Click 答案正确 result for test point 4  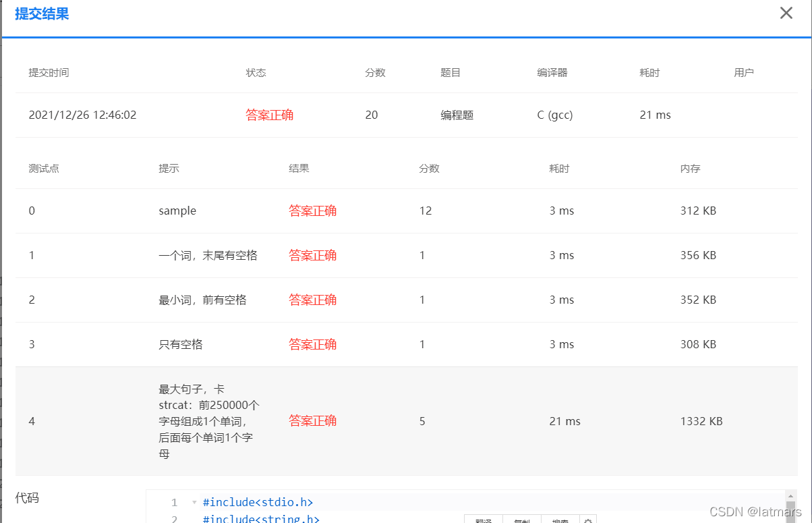(x=312, y=421)
